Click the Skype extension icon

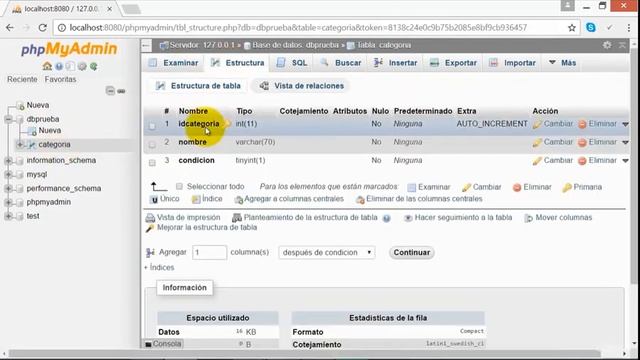[x=590, y=27]
